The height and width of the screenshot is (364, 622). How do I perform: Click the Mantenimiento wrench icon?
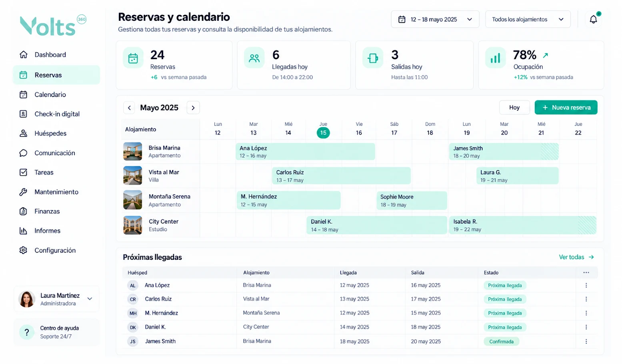coord(24,192)
